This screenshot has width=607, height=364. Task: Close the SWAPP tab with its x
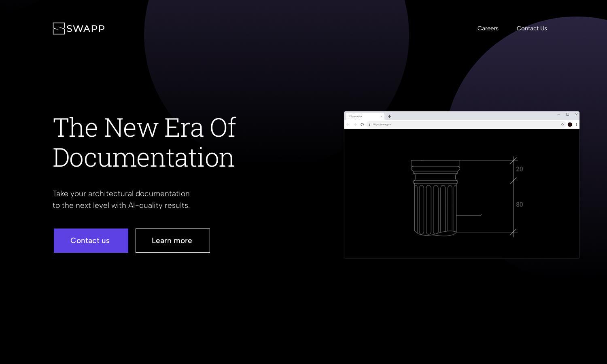pos(381,116)
